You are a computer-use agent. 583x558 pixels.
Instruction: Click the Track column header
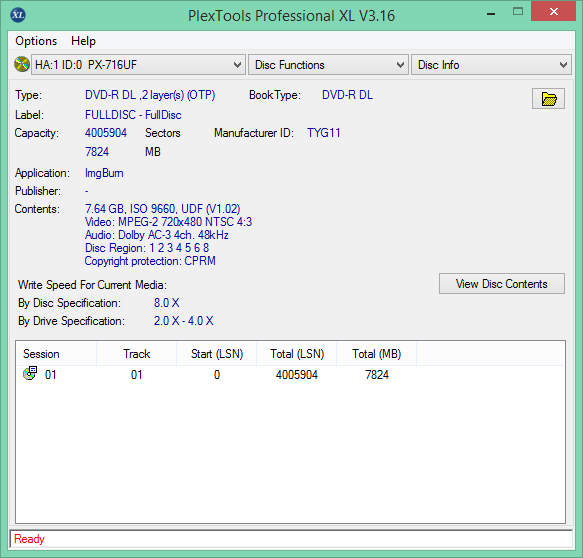(x=136, y=354)
